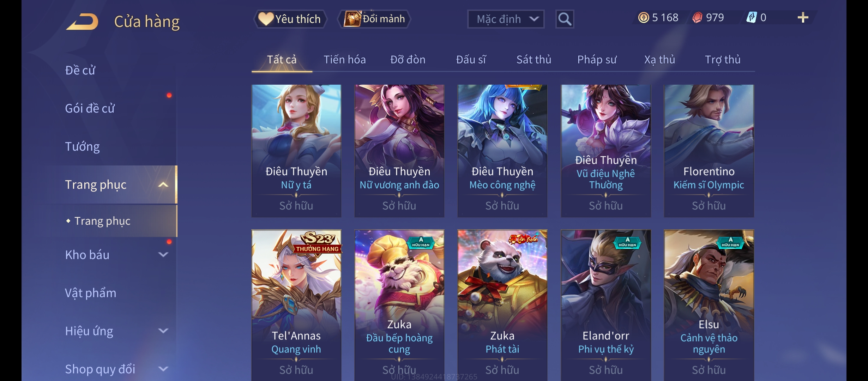Tap the plus icon to add currency
This screenshot has height=381, width=868.
[803, 18]
